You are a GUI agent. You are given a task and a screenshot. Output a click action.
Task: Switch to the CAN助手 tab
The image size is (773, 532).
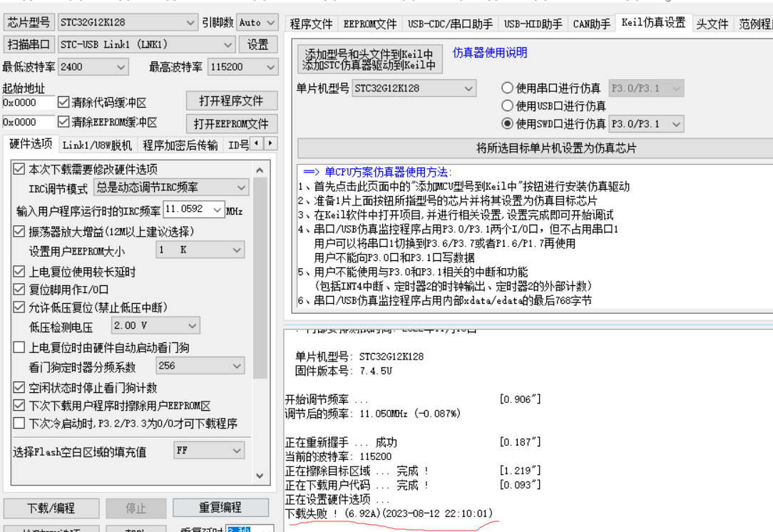[x=592, y=24]
